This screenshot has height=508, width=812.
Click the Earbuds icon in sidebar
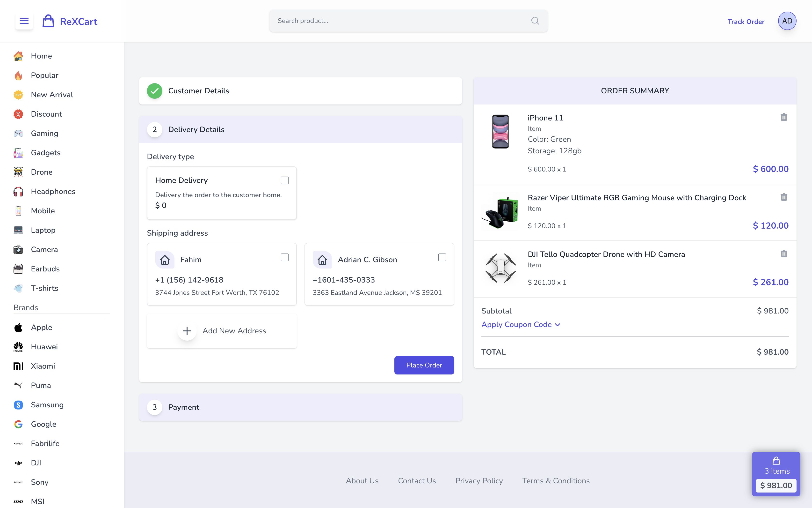pos(18,269)
